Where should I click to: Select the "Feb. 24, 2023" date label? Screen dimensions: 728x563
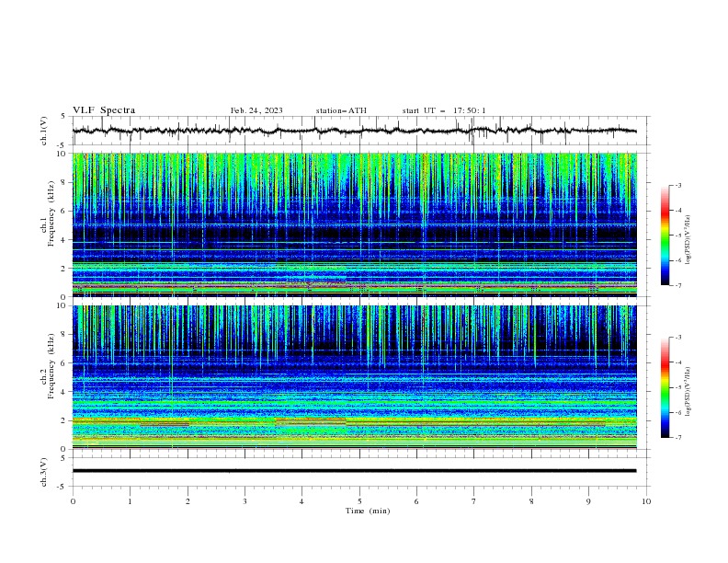coord(256,110)
